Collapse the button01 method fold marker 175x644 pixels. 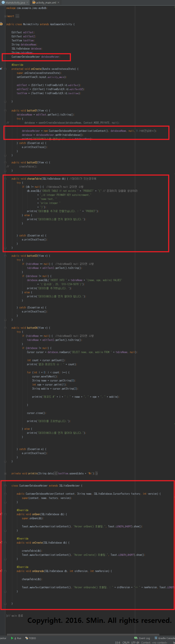point(5,110)
